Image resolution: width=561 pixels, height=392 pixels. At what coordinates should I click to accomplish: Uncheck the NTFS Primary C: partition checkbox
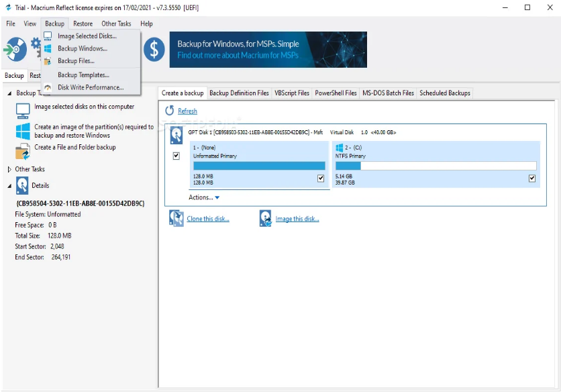click(532, 179)
